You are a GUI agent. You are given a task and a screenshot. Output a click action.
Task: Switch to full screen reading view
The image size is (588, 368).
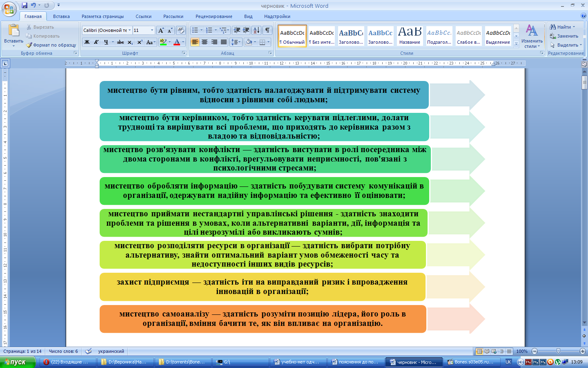(487, 351)
